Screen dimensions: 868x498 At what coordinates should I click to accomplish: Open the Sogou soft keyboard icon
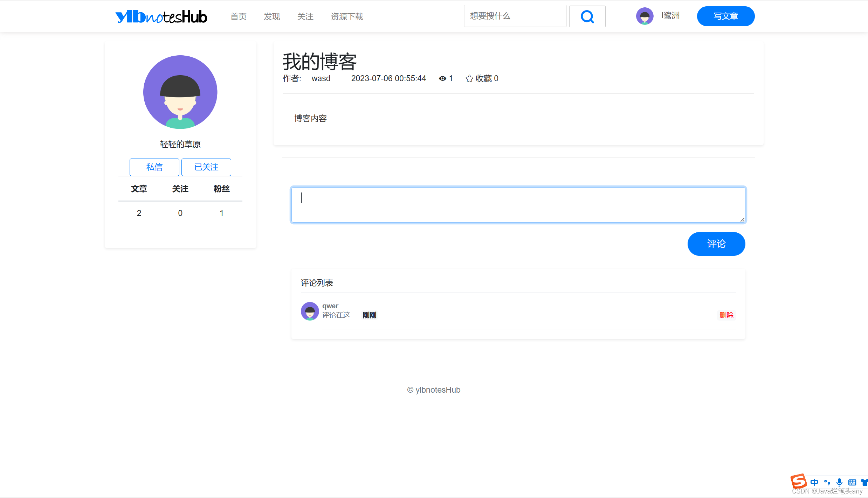click(x=852, y=482)
